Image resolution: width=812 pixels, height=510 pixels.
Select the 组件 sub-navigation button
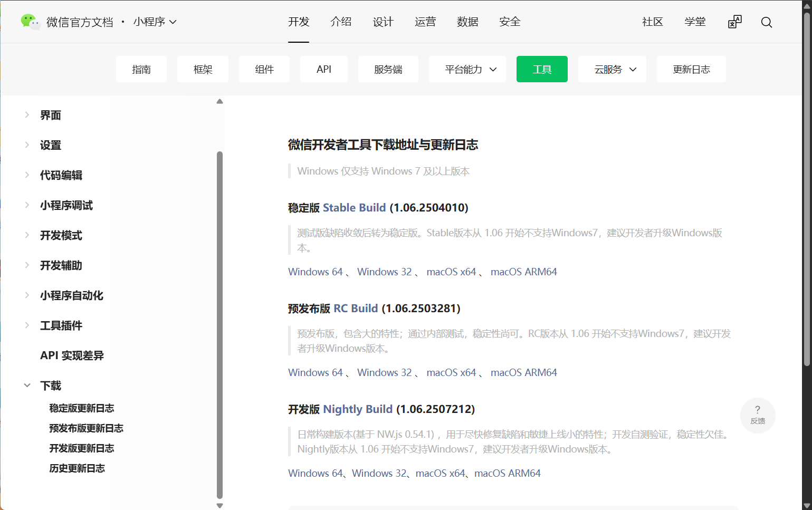click(264, 69)
